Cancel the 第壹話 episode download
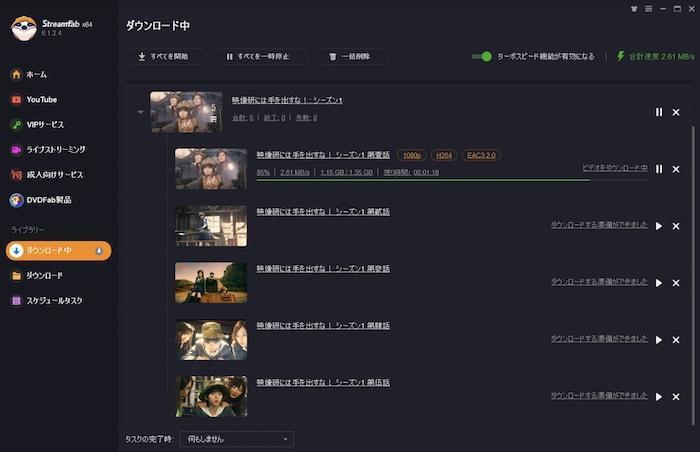 [676, 169]
